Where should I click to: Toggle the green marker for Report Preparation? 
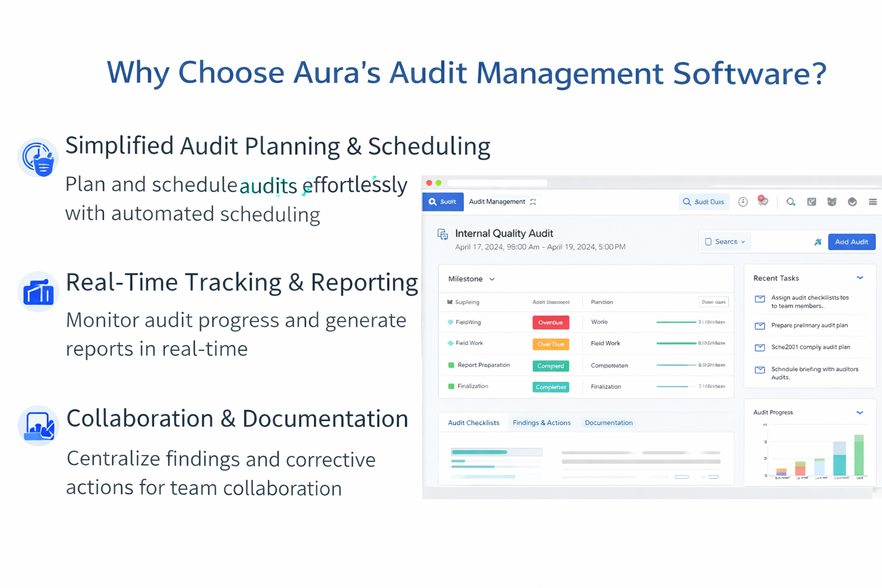pyautogui.click(x=451, y=365)
